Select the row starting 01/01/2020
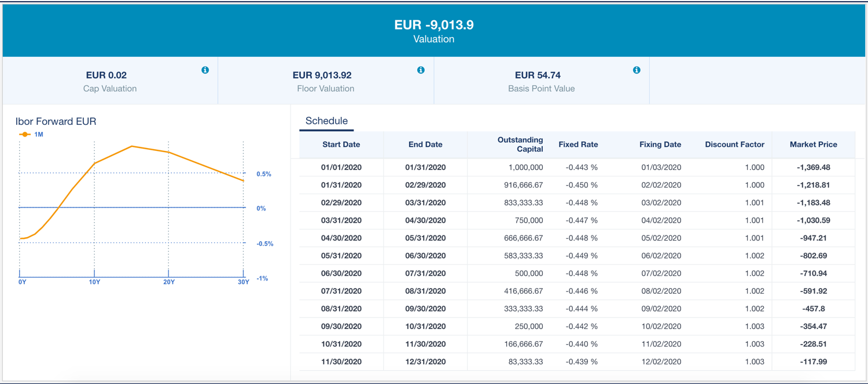The height and width of the screenshot is (384, 868). [341, 168]
